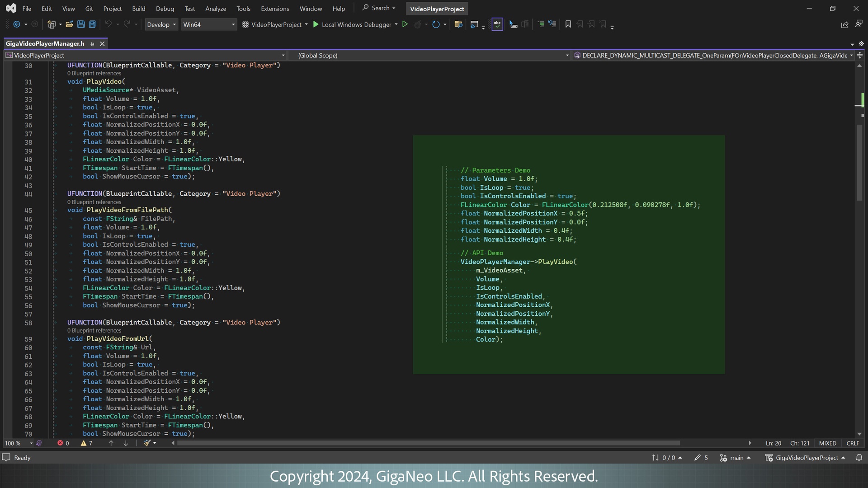Click the Find in Files folder icon
The image size is (868, 488).
pyautogui.click(x=458, y=24)
